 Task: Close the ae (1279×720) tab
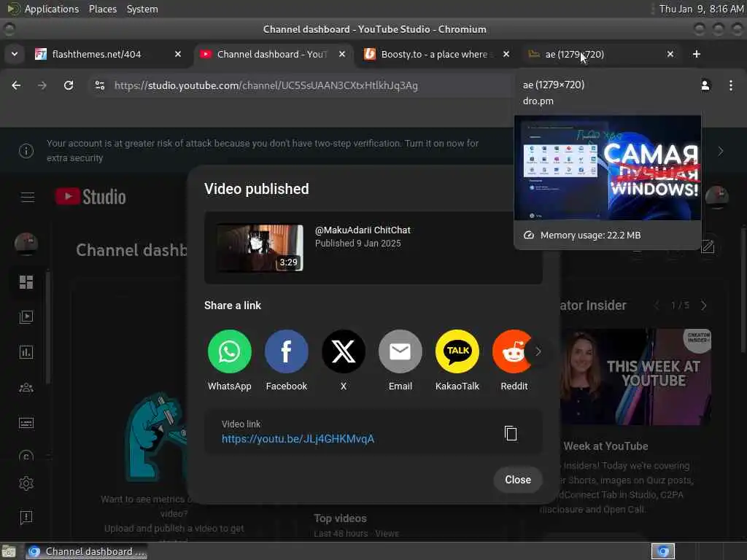point(670,54)
